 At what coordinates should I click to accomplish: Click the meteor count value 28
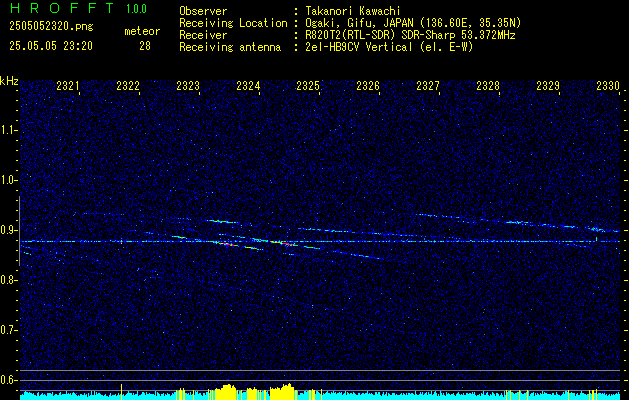pos(145,46)
